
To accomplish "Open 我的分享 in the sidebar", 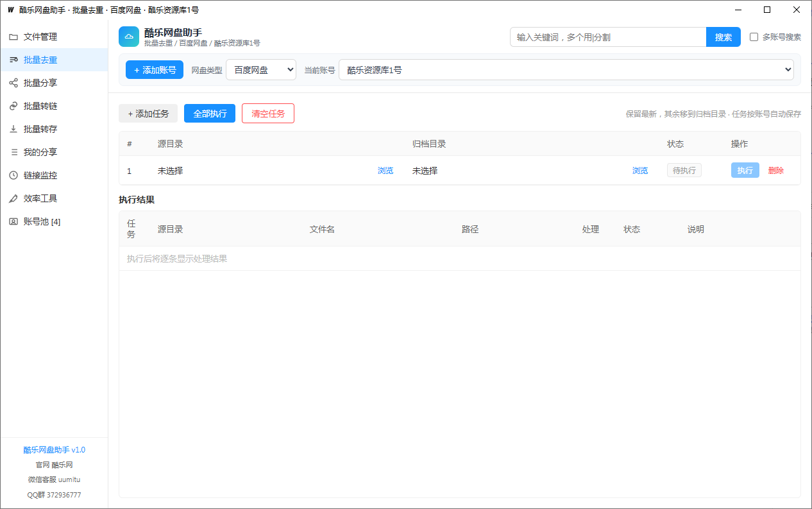I will pos(54,152).
